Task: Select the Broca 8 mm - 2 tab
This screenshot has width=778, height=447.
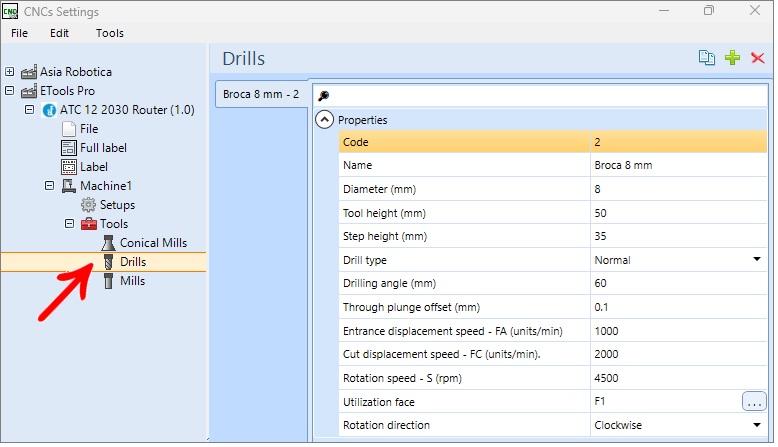Action: [261, 94]
